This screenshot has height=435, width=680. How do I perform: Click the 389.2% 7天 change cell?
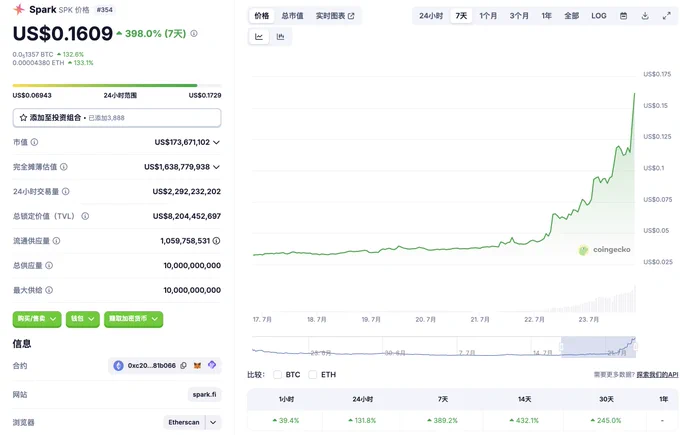tap(442, 420)
